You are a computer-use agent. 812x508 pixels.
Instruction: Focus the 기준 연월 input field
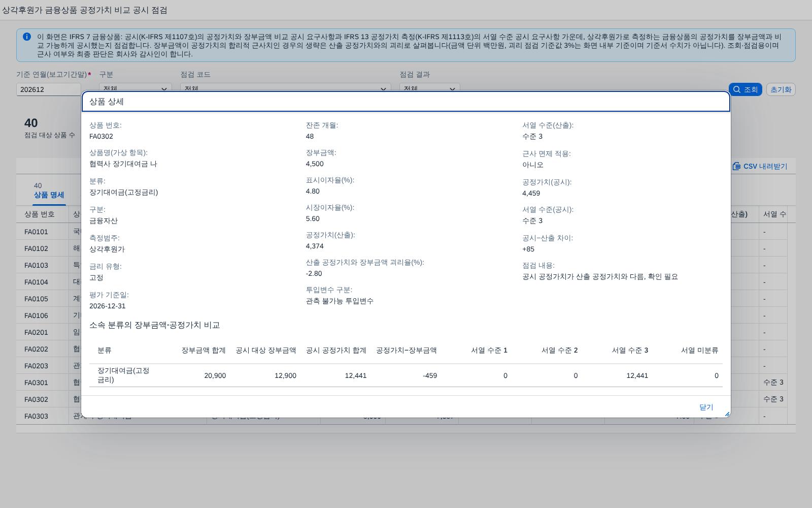coord(48,89)
